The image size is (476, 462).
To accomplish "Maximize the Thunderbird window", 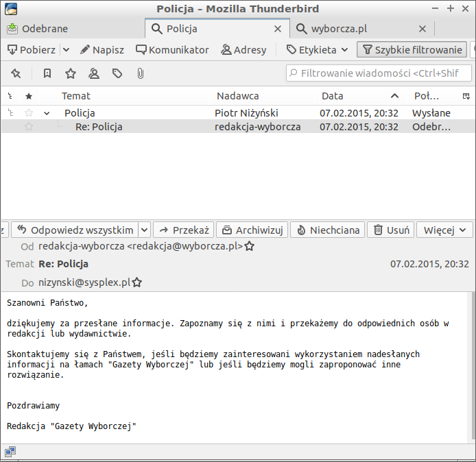I will (451, 8).
